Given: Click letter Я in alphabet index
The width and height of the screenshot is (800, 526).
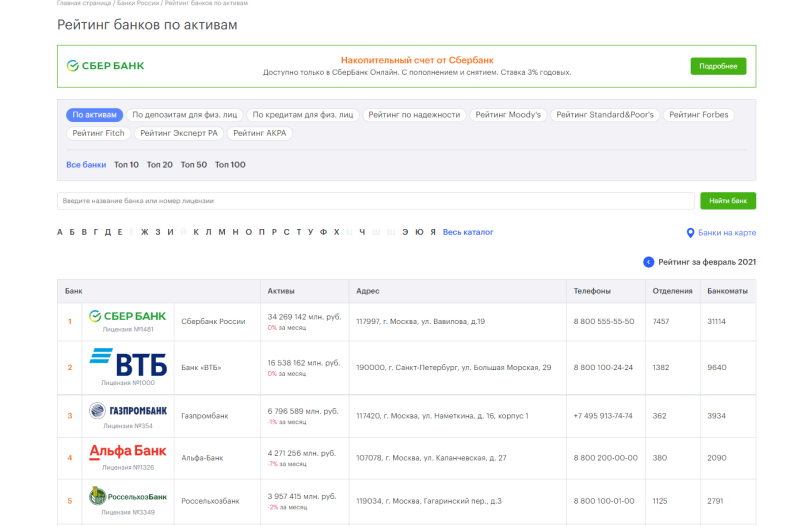Looking at the screenshot, I should pyautogui.click(x=433, y=232).
